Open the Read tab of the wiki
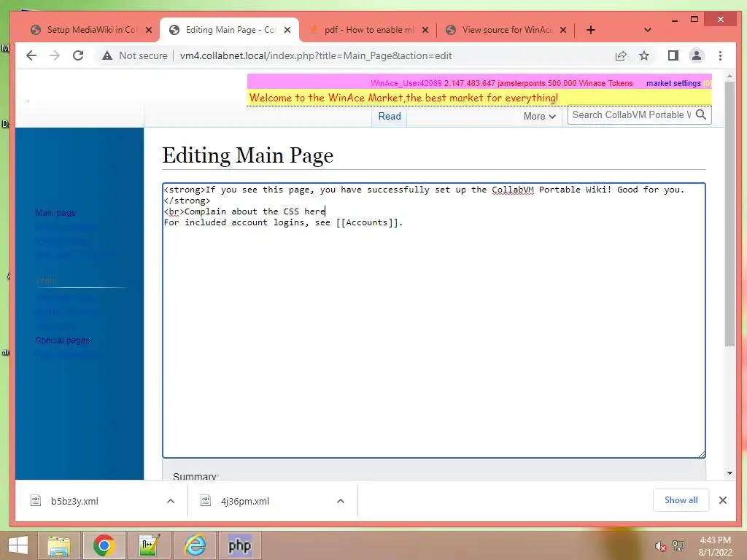The height and width of the screenshot is (560, 747). [x=390, y=116]
